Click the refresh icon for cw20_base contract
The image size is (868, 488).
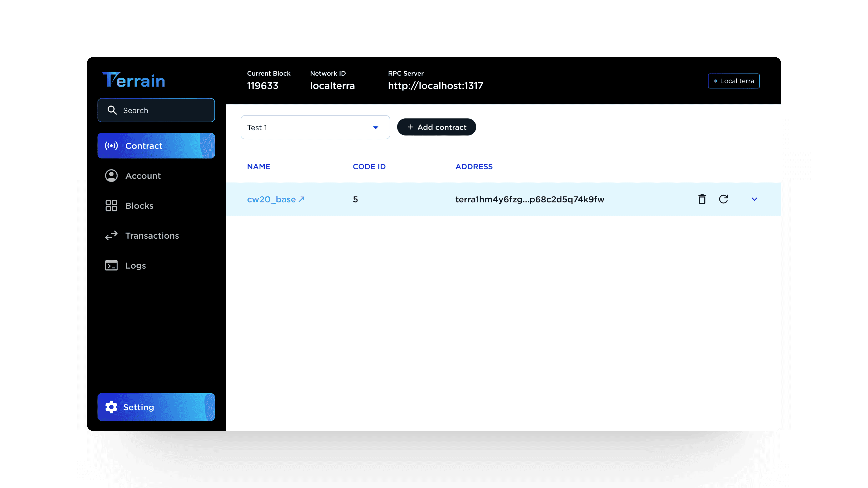(724, 199)
